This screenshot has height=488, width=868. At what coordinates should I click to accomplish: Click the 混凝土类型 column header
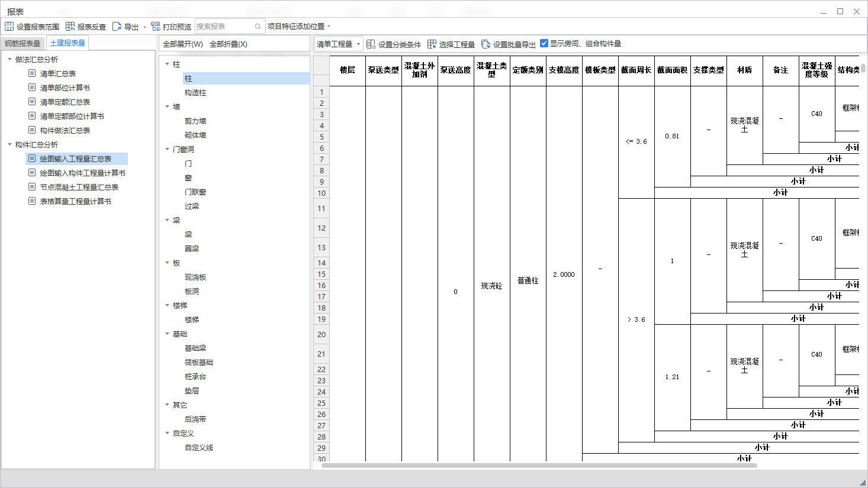click(x=492, y=70)
